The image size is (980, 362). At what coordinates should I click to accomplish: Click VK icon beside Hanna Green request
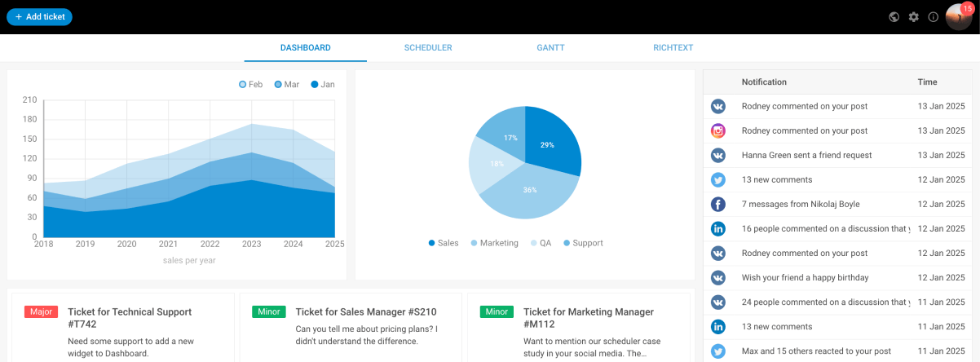[x=718, y=155]
